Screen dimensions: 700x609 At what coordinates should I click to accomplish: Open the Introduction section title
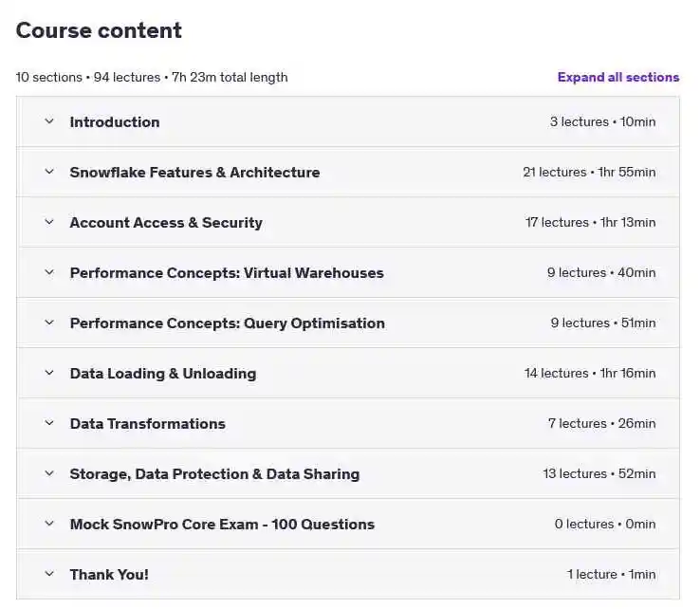115,121
